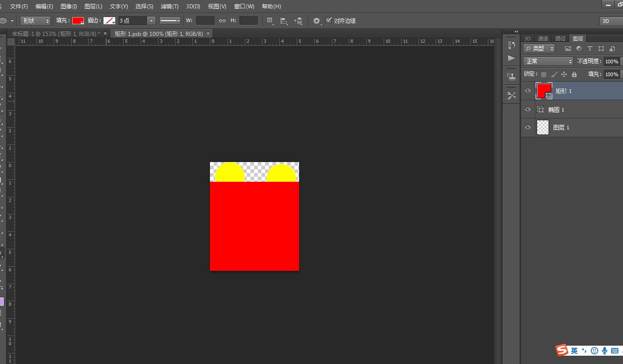
Task: Open path alignment options icon
Action: (x=284, y=21)
